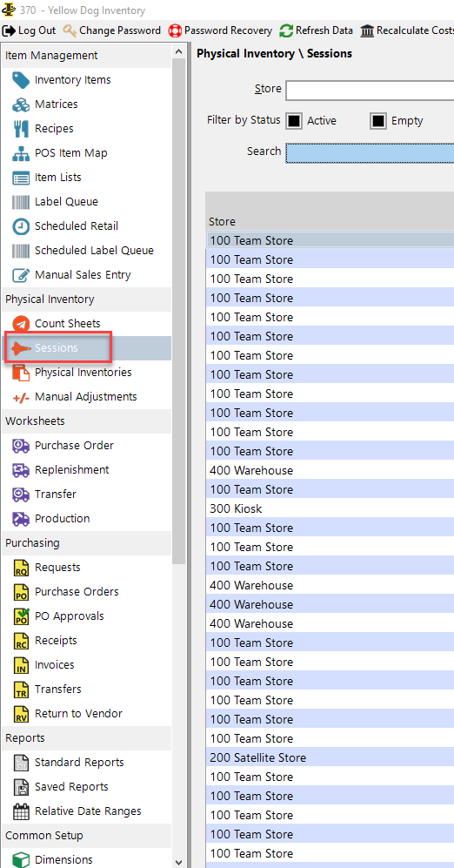Click the Relative Date Ranges calendar icon
This screenshot has width=454, height=868.
pos(21,811)
